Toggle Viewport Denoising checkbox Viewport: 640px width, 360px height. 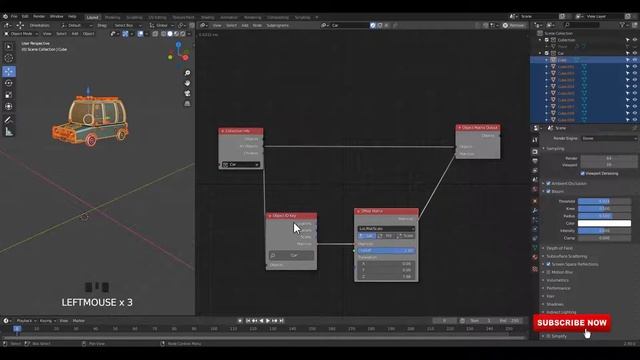tap(583, 173)
